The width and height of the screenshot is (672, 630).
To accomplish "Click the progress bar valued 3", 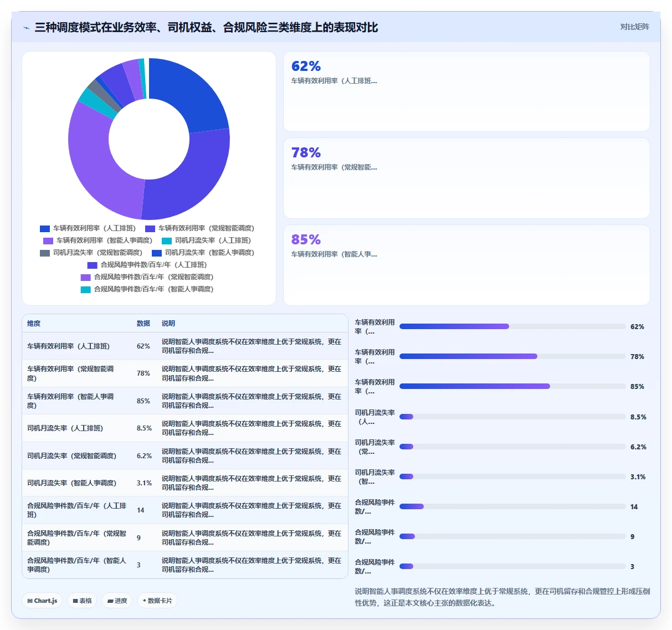I will tap(512, 566).
